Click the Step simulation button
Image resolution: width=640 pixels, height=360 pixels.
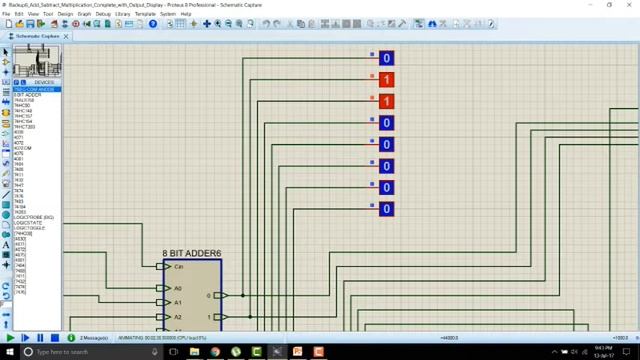(x=25, y=338)
